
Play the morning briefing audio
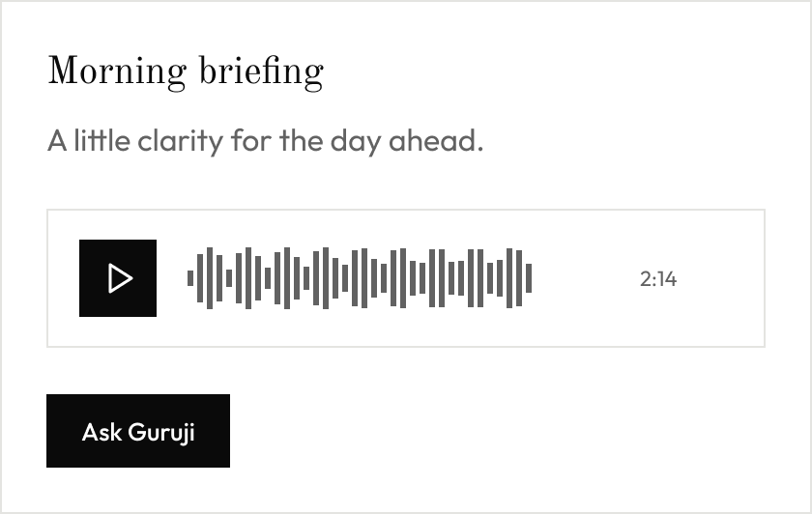tap(118, 278)
